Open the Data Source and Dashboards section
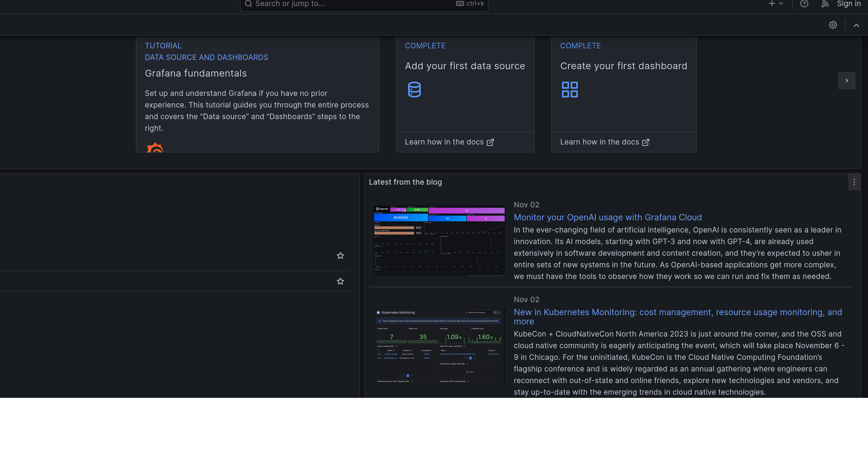 click(206, 57)
